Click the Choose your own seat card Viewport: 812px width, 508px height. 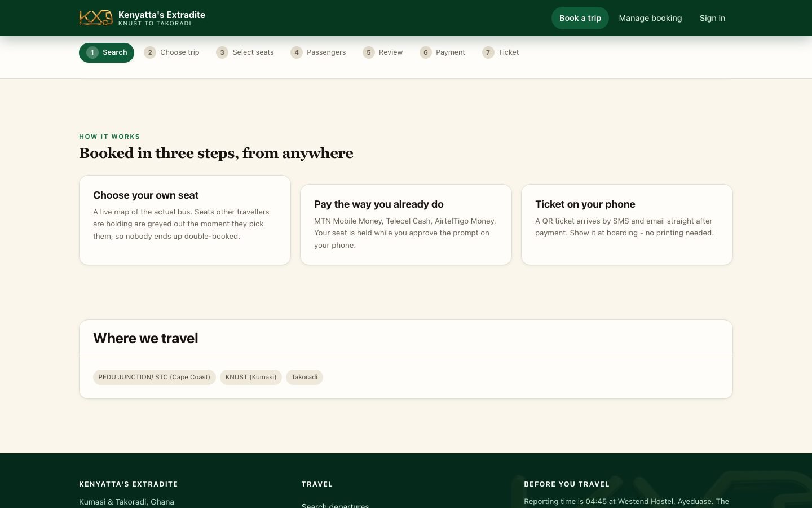pyautogui.click(x=185, y=220)
